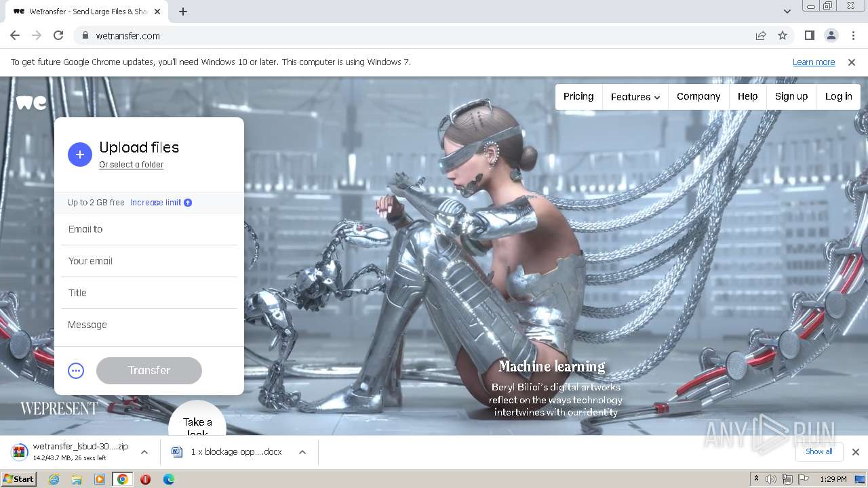Click the Machine learning headline
The image size is (868, 488).
[552, 367]
